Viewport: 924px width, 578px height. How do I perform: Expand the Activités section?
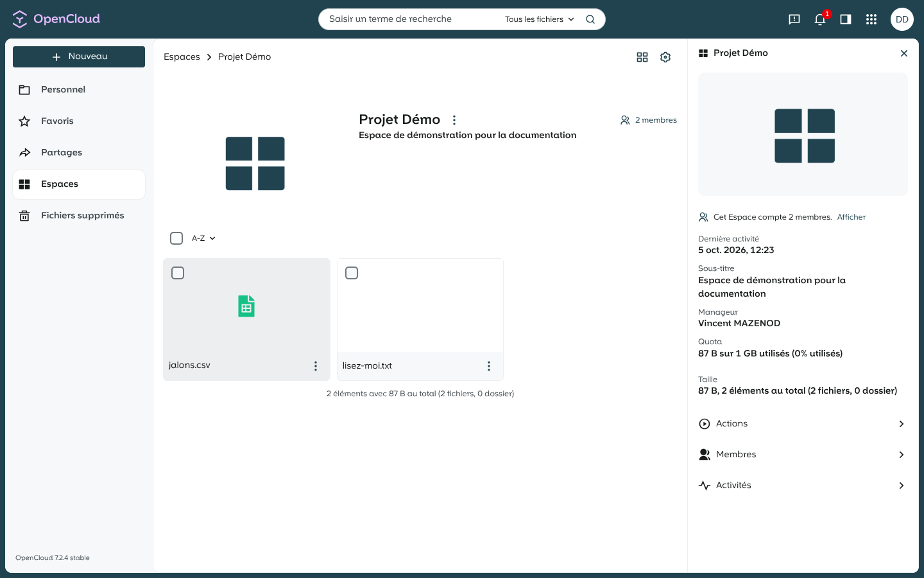tap(803, 486)
